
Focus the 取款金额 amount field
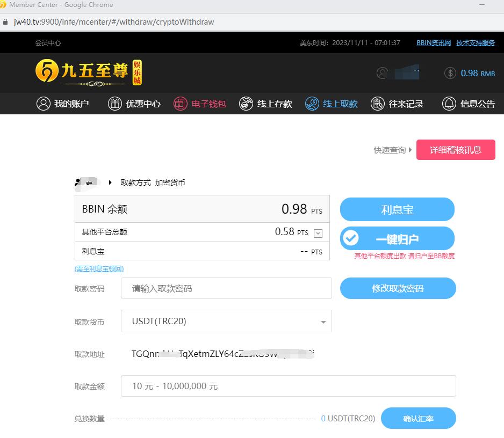pyautogui.click(x=288, y=386)
